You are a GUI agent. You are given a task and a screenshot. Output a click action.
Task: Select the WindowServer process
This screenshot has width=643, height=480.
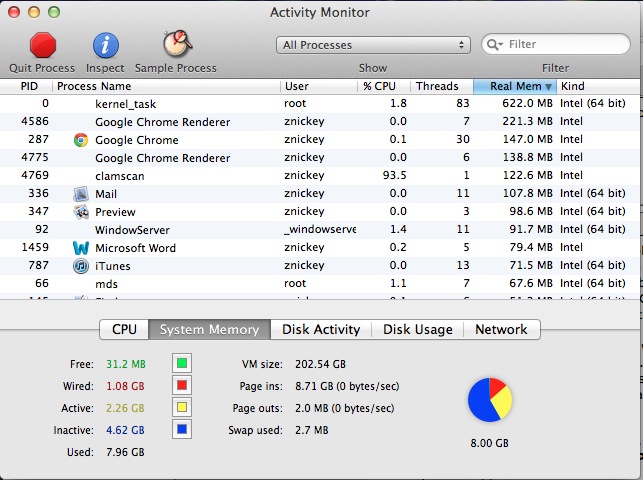[x=320, y=230]
